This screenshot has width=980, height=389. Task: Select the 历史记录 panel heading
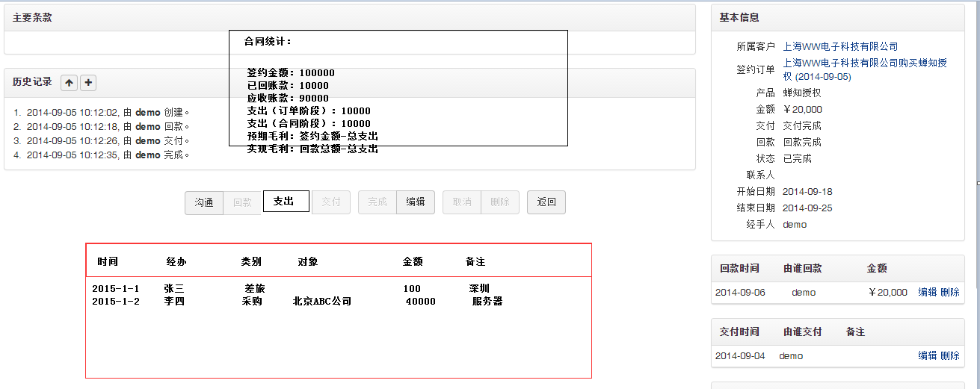pyautogui.click(x=33, y=82)
